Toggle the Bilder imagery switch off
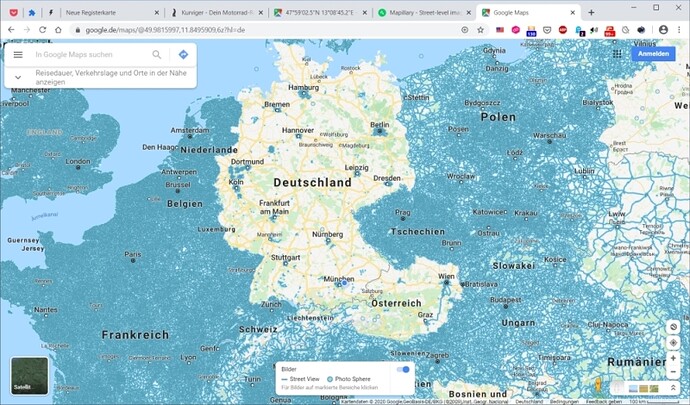This screenshot has width=690, height=405. click(403, 369)
